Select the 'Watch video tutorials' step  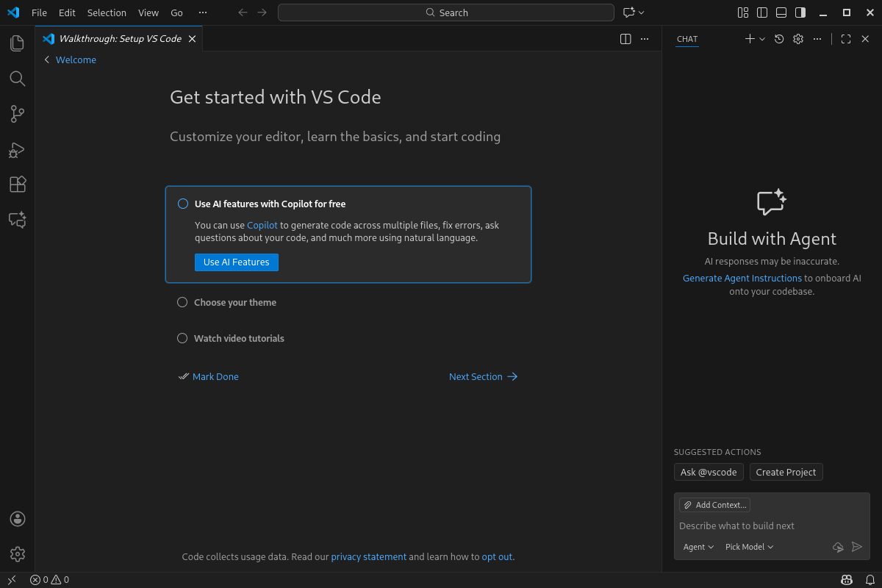coord(239,339)
